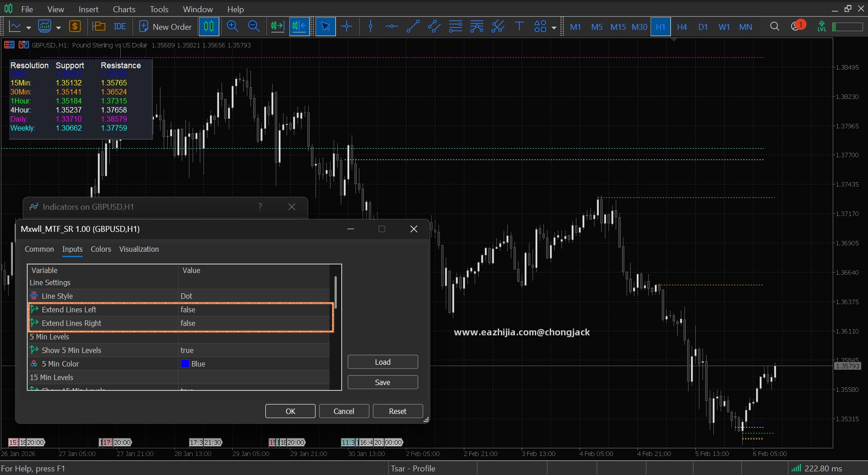Open the Tools menu
Screen dimensions: 868x475
pyautogui.click(x=159, y=9)
